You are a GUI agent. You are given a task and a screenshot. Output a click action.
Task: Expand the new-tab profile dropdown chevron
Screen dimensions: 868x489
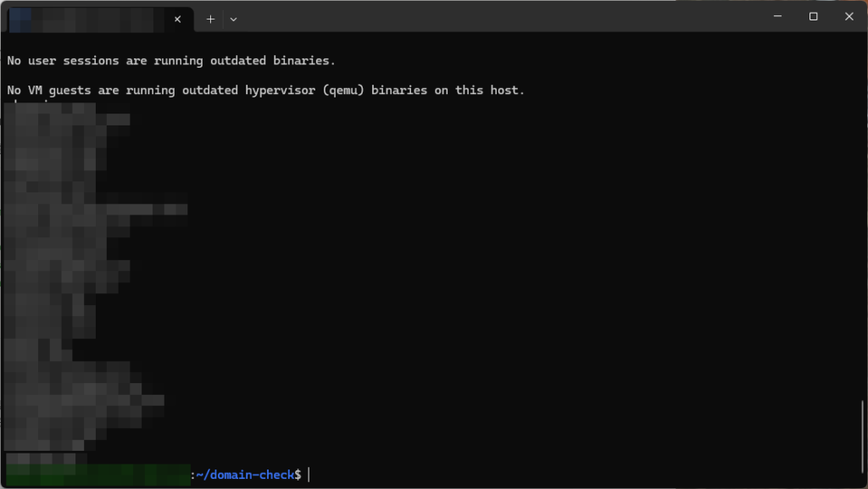click(234, 19)
